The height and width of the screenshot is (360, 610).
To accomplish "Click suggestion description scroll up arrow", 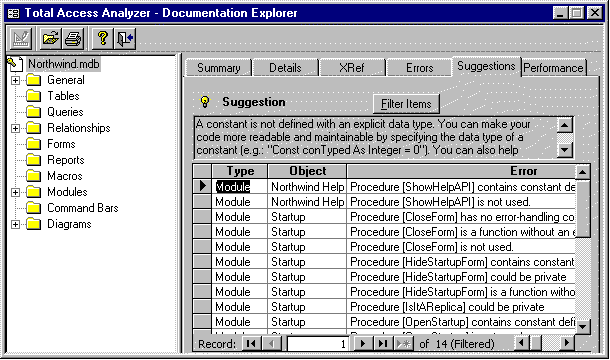I will tap(565, 125).
